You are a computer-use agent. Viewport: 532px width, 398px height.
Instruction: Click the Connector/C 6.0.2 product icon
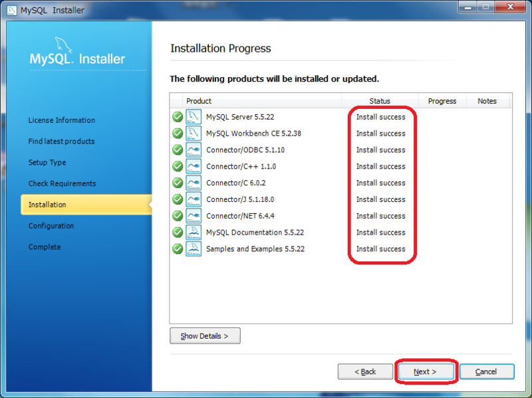pyautogui.click(x=194, y=183)
